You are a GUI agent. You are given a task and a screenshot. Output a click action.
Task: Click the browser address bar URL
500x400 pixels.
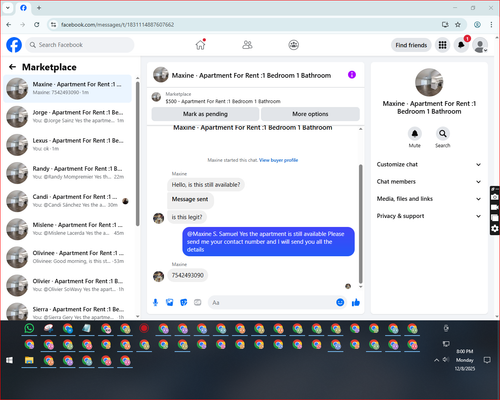tap(117, 25)
